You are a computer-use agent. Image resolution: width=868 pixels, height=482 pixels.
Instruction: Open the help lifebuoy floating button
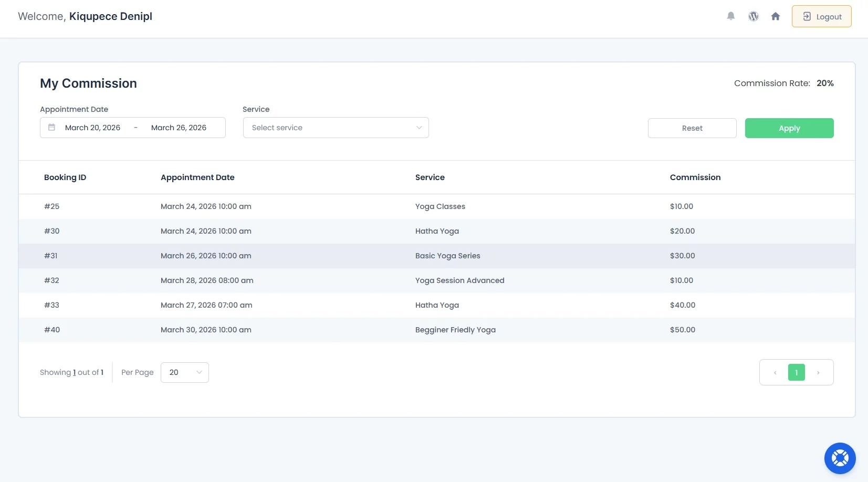840,458
